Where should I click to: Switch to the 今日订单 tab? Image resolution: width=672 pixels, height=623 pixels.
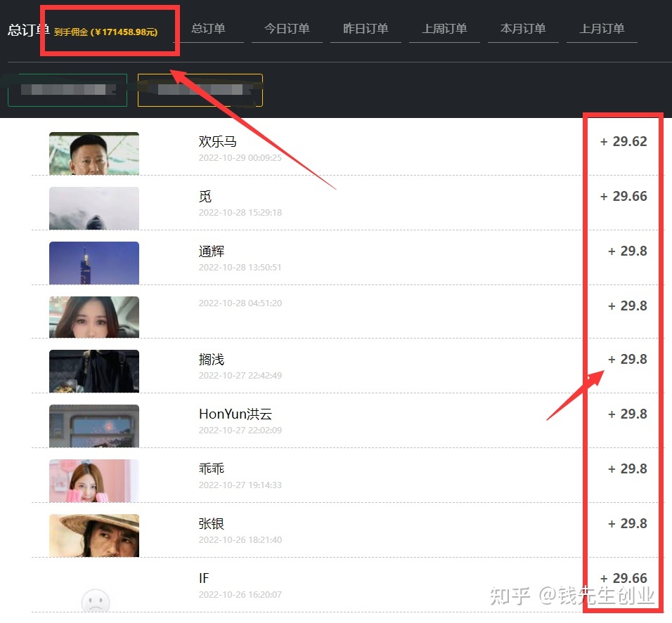(287, 29)
